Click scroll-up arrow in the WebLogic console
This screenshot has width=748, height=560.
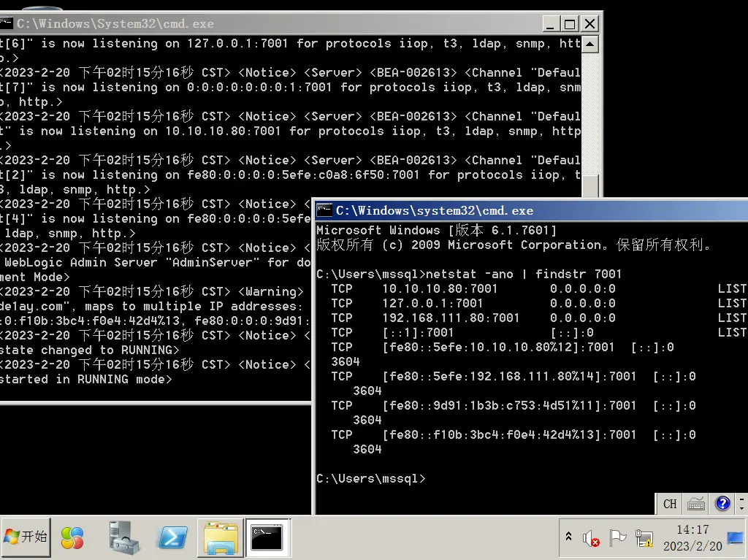(x=590, y=45)
